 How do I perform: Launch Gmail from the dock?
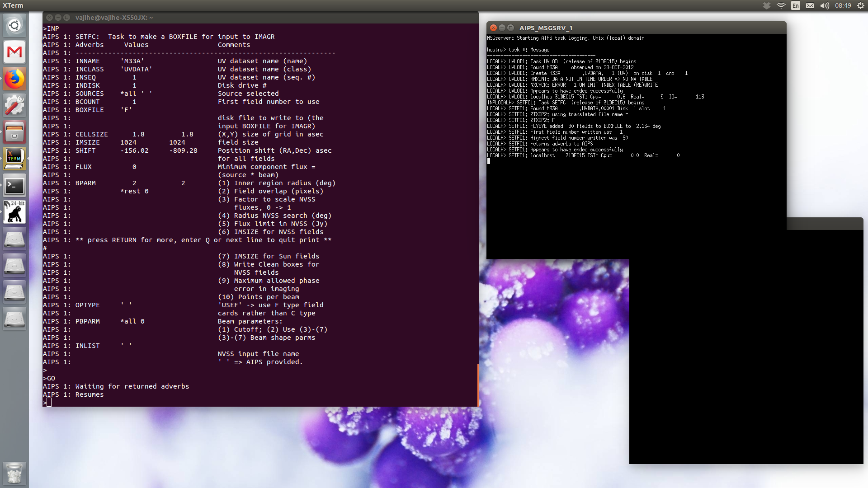pos(14,52)
